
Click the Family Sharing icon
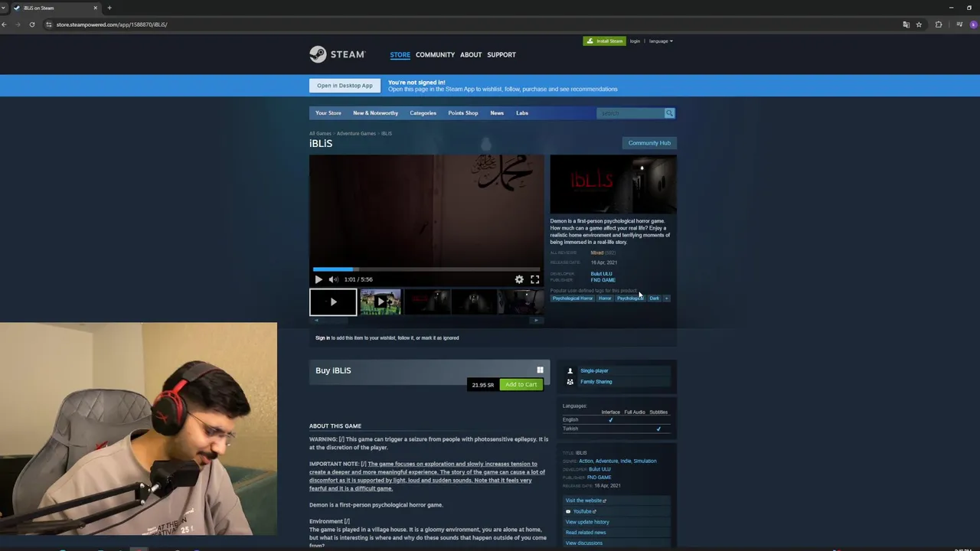[570, 382]
